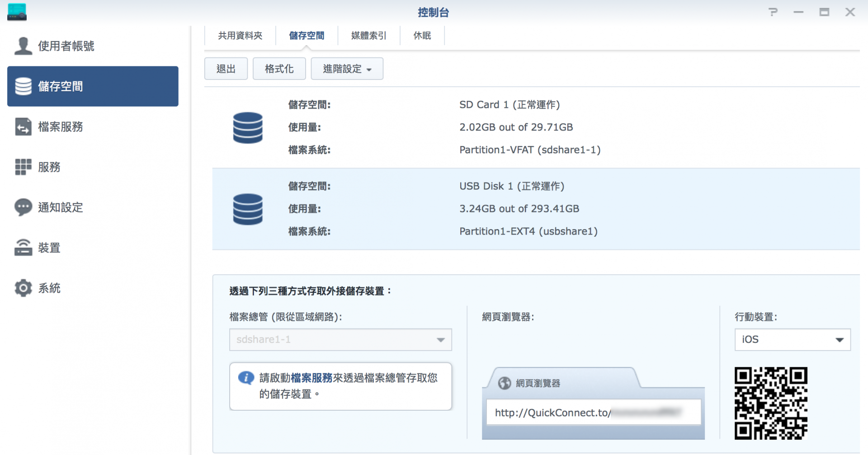Image resolution: width=868 pixels, height=455 pixels.
Task: Click the Services (服務) grid icon
Action: tap(23, 167)
